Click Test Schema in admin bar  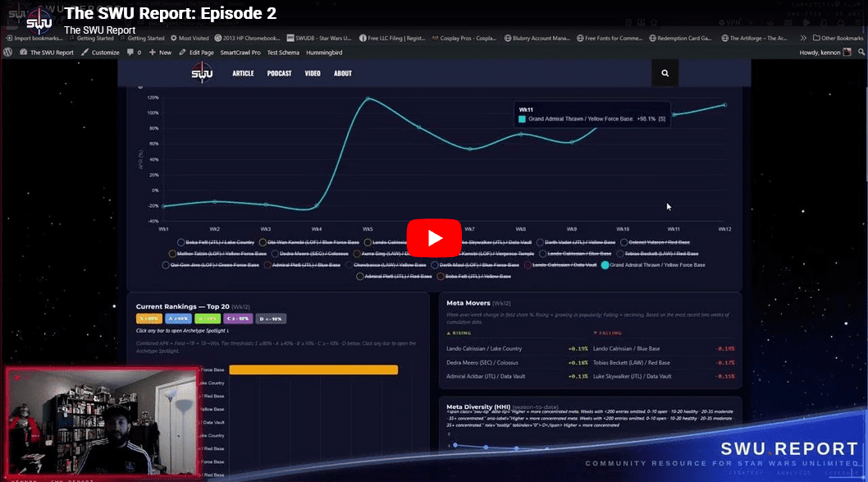tap(283, 52)
